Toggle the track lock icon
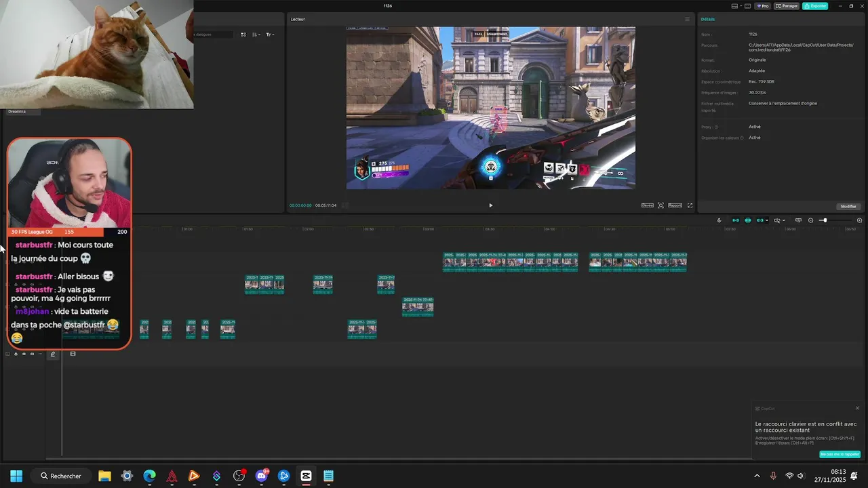 point(16,354)
